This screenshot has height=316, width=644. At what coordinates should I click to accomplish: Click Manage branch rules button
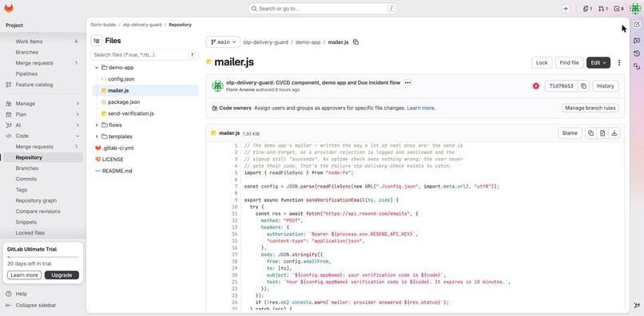point(590,108)
